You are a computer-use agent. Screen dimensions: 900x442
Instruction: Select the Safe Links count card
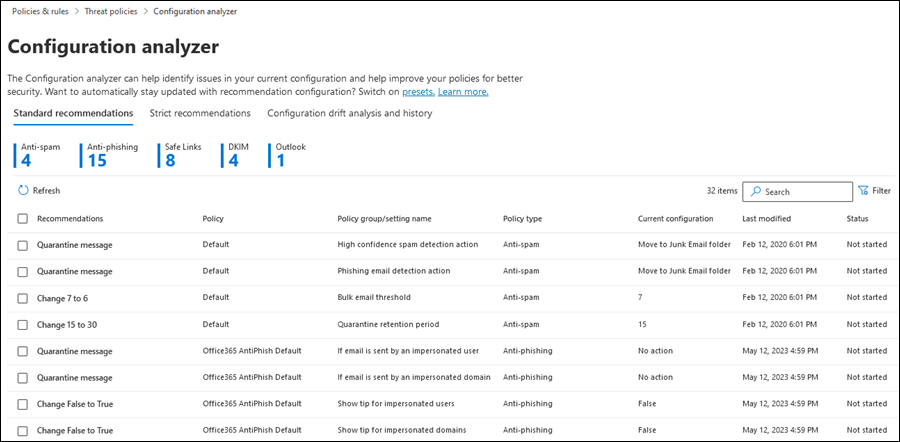[x=181, y=154]
